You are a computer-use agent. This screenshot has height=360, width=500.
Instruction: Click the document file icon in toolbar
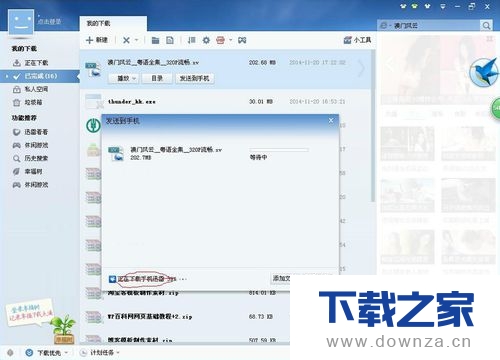point(170,40)
